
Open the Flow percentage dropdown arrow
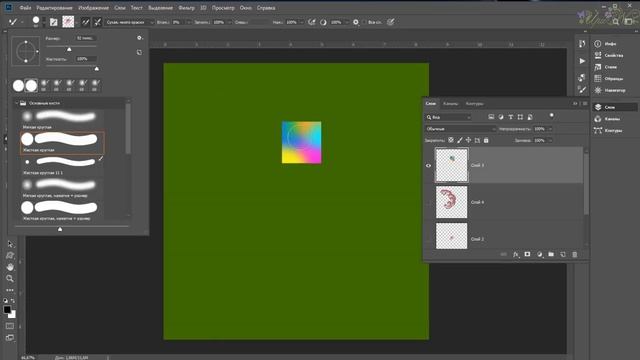tap(302, 22)
